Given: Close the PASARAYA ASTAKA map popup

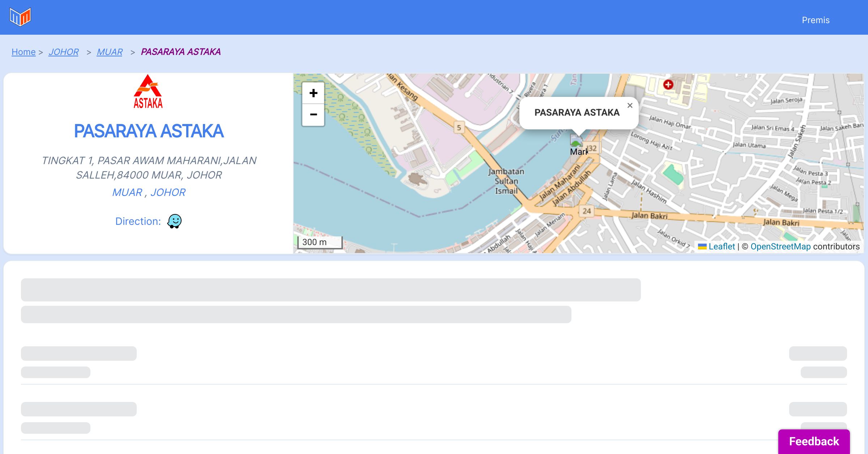Looking at the screenshot, I should (630, 106).
